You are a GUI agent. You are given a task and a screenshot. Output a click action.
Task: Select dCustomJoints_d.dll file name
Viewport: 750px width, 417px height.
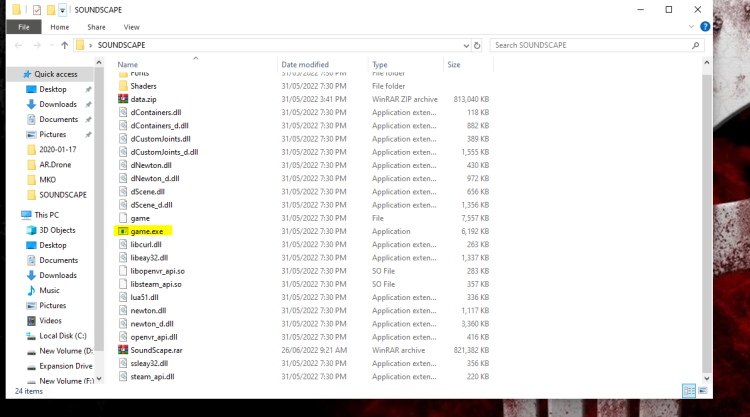pos(164,152)
